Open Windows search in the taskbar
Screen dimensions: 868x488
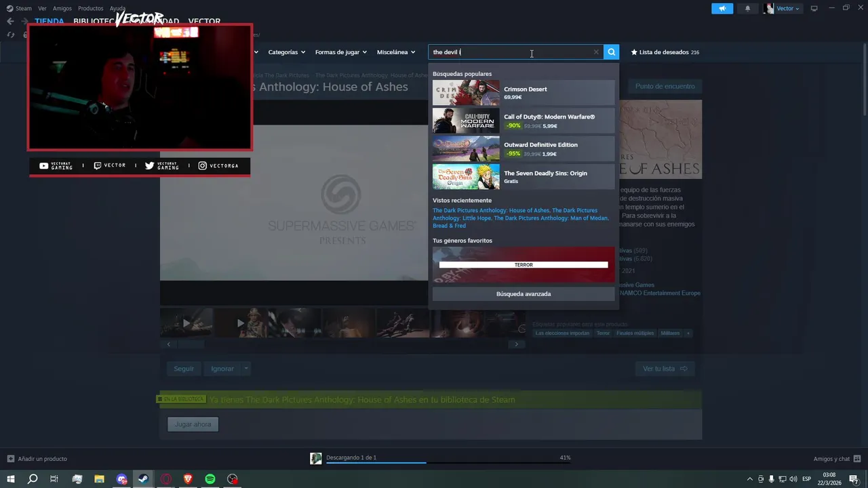[32, 479]
